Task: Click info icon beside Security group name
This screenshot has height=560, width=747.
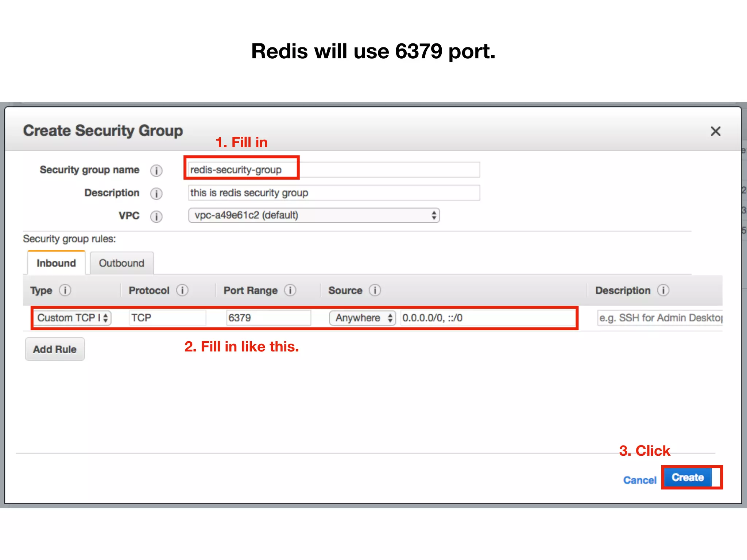Action: [x=156, y=170]
